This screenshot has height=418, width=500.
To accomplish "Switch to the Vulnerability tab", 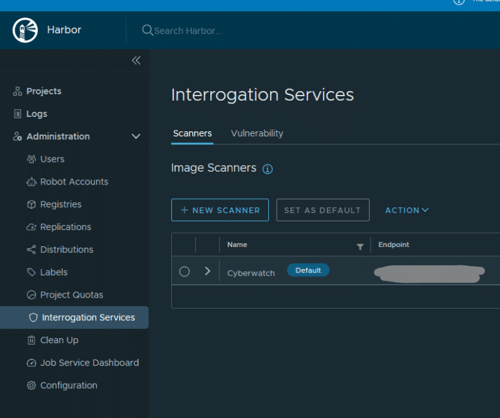I will click(257, 133).
